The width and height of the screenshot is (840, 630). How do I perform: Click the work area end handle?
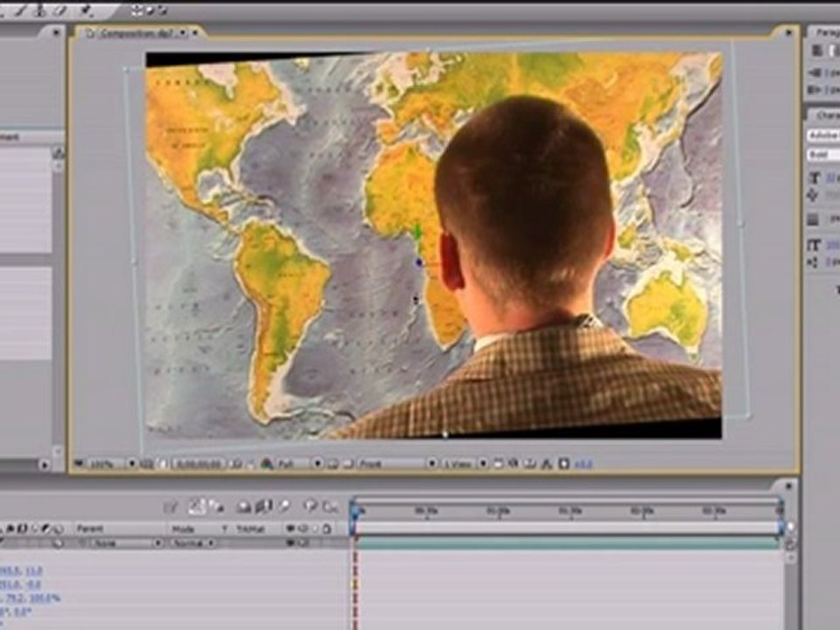pos(780,528)
